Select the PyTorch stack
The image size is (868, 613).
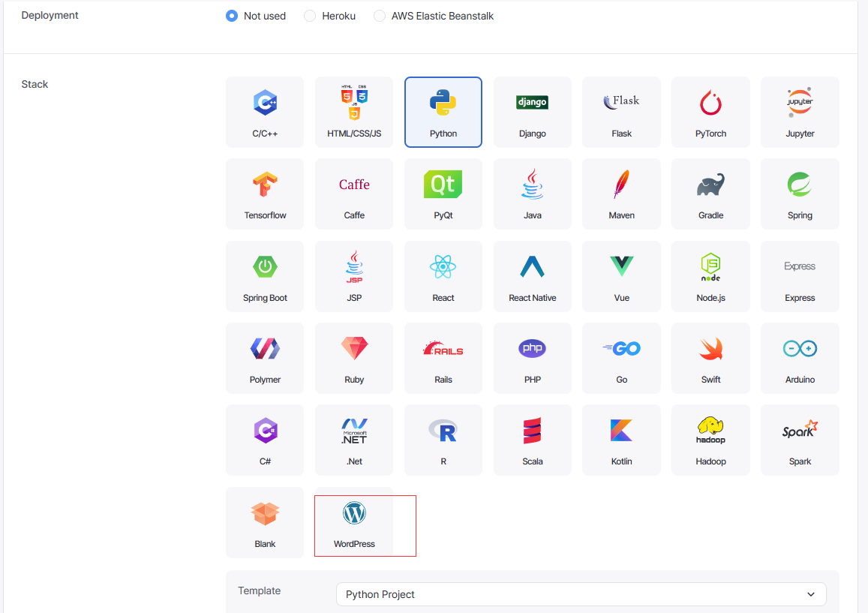click(x=710, y=112)
